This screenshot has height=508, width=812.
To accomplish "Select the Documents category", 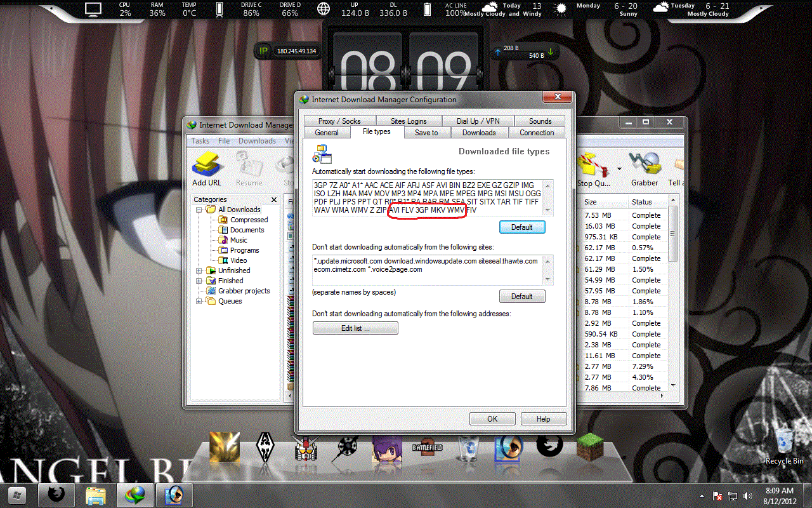I will pos(247,230).
